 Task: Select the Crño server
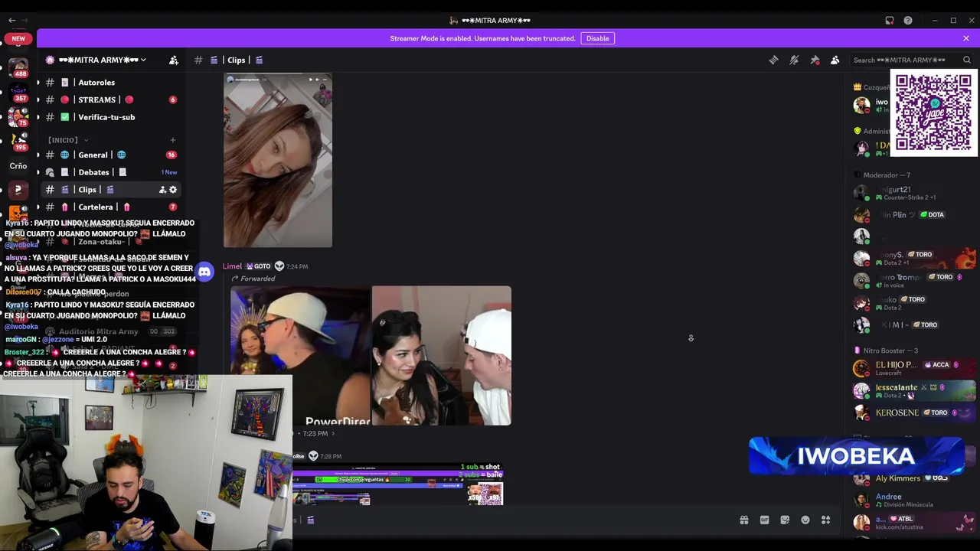pos(18,166)
